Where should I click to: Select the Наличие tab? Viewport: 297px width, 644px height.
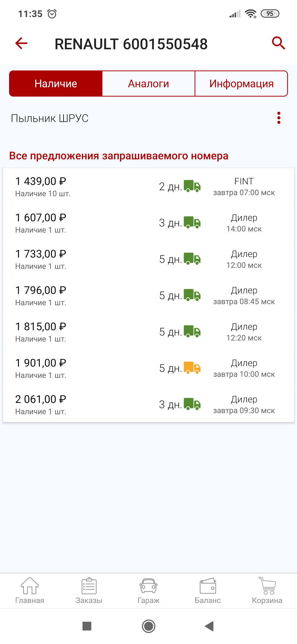click(x=56, y=84)
